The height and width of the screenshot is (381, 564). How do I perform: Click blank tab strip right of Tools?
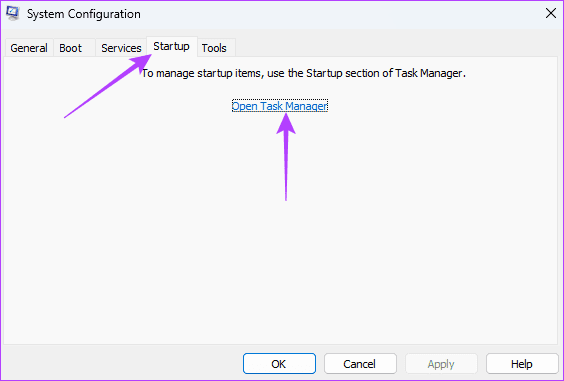pyautogui.click(x=396, y=47)
